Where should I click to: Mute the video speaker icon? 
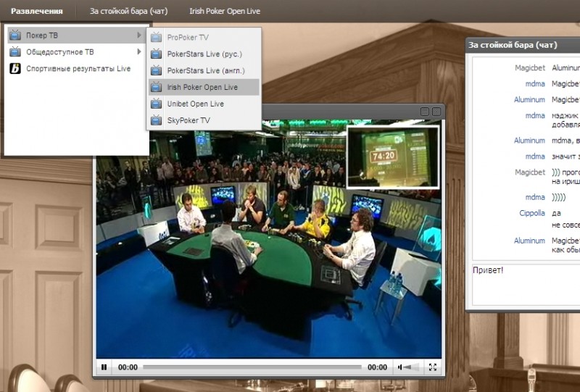[400, 367]
